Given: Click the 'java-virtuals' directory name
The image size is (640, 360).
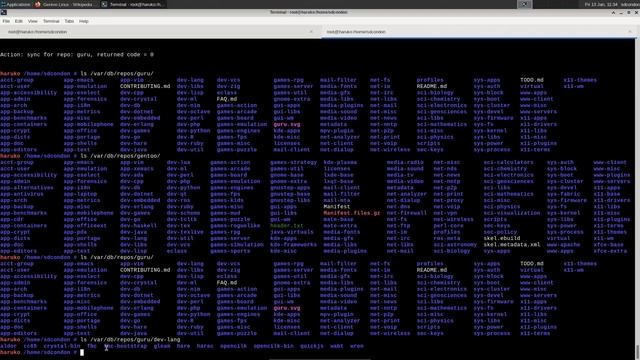Looking at the screenshot, I should pos(292,232).
